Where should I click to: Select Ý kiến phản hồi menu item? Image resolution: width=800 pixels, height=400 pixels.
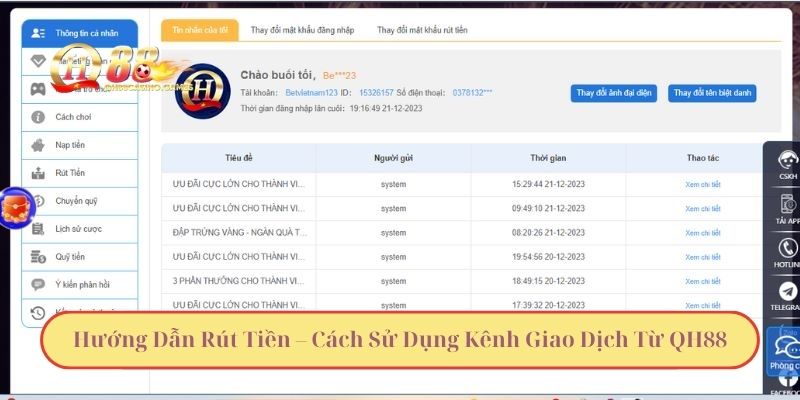pos(79,285)
